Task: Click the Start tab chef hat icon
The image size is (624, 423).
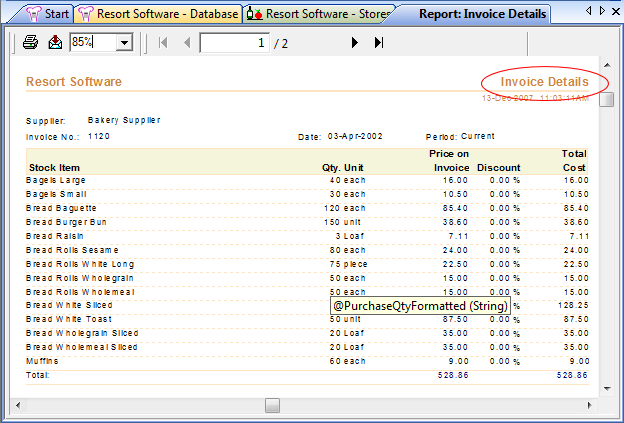Action: 34,14
